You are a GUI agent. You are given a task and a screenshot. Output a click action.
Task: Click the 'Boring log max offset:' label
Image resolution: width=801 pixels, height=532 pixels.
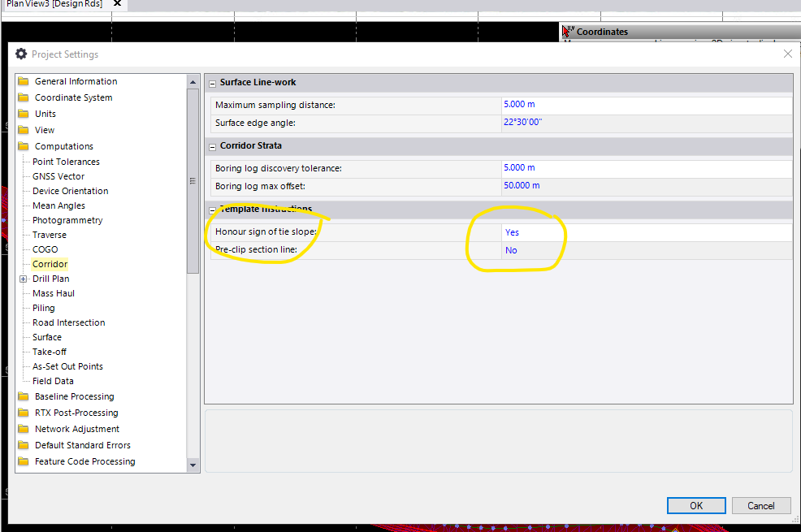260,186
